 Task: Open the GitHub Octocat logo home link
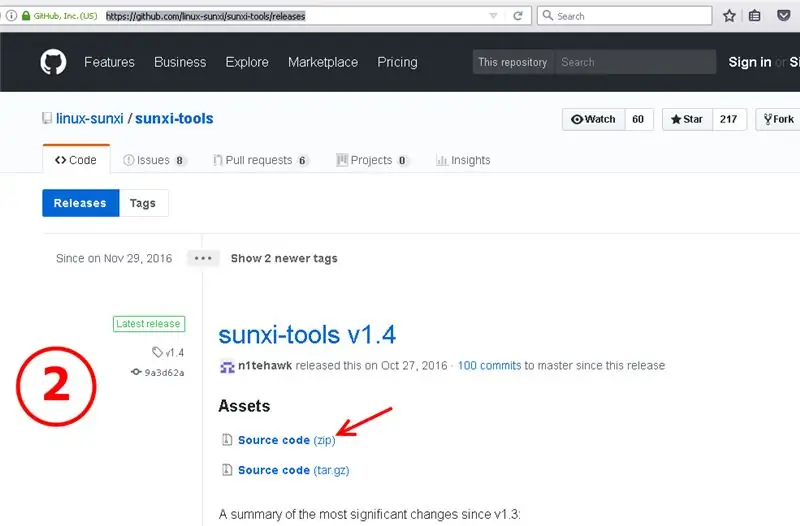click(x=53, y=62)
